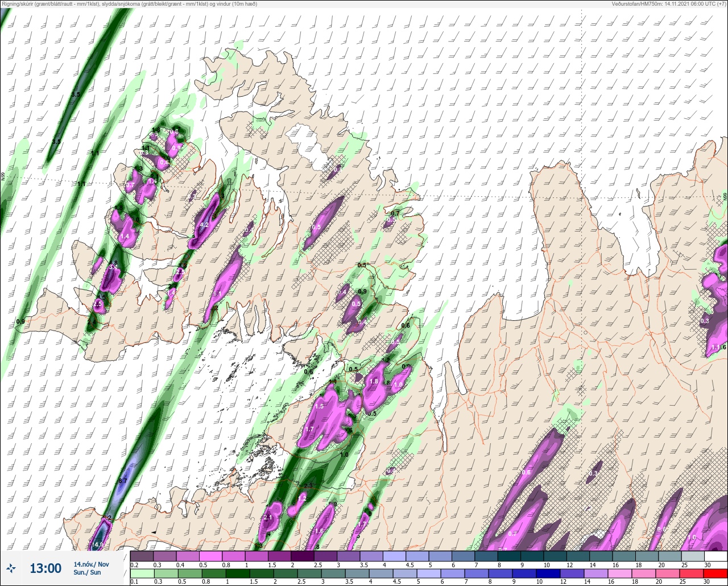Click the weekday text 'Sun./ Sun'
The image size is (728, 586).
click(87, 572)
